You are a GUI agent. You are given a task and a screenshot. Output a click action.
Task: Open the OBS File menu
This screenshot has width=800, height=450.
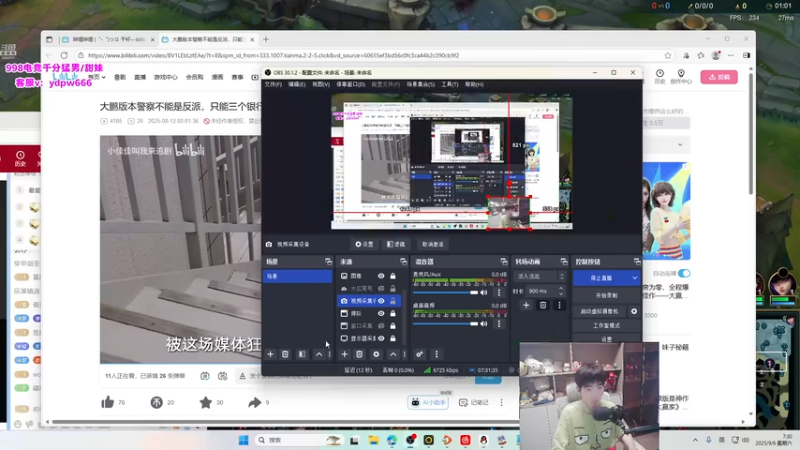(x=273, y=84)
